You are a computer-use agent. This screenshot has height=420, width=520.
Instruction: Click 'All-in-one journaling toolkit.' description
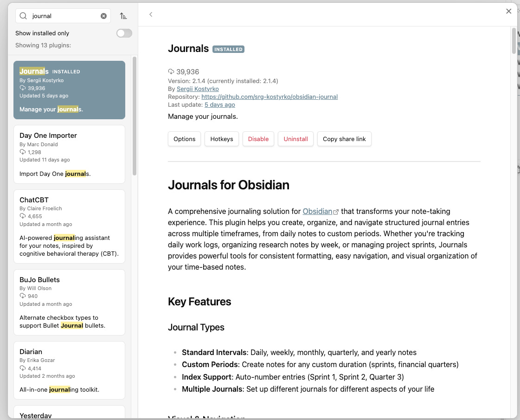pyautogui.click(x=59, y=389)
